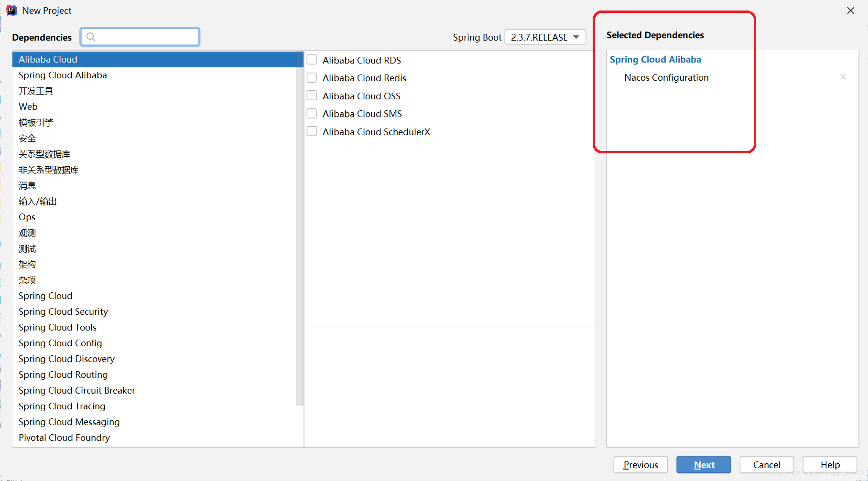
Task: Open Help for the dialog
Action: tap(830, 465)
